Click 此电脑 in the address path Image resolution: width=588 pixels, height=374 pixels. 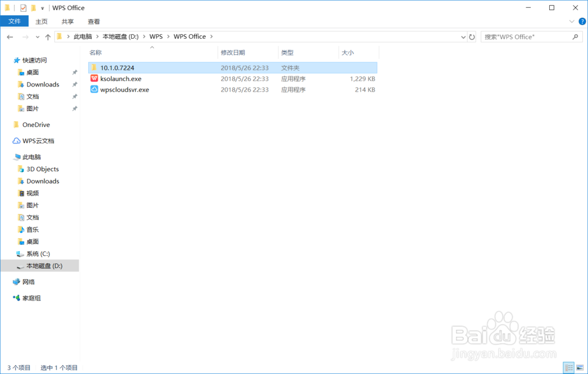(x=83, y=36)
